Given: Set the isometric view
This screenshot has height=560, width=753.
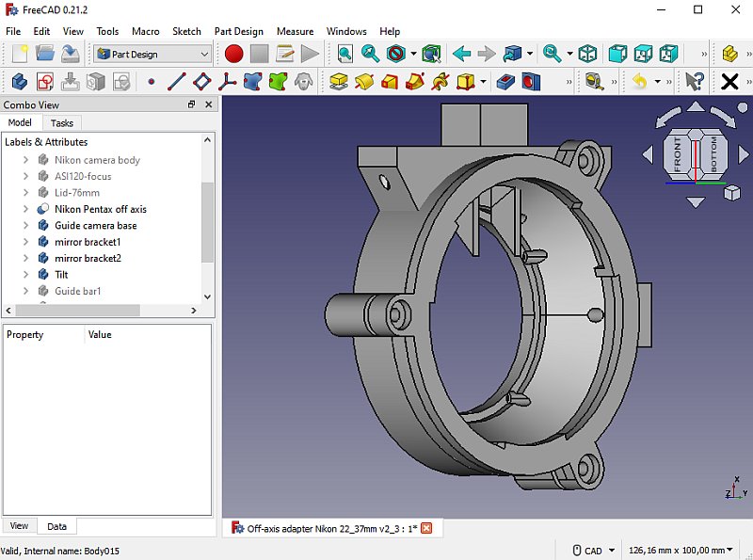Looking at the screenshot, I should click(587, 54).
